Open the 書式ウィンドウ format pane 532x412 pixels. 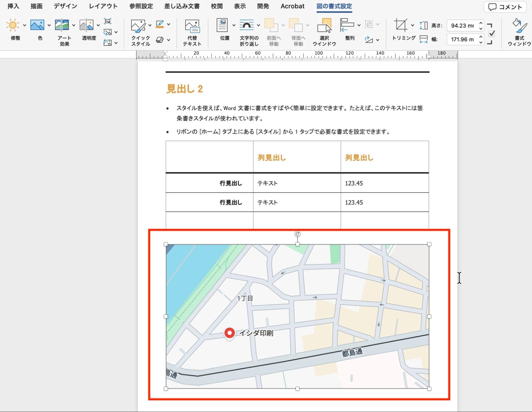(519, 32)
